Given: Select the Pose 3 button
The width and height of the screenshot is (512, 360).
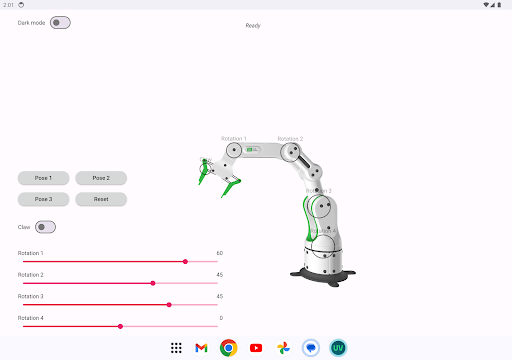Looking at the screenshot, I should click(x=43, y=199).
